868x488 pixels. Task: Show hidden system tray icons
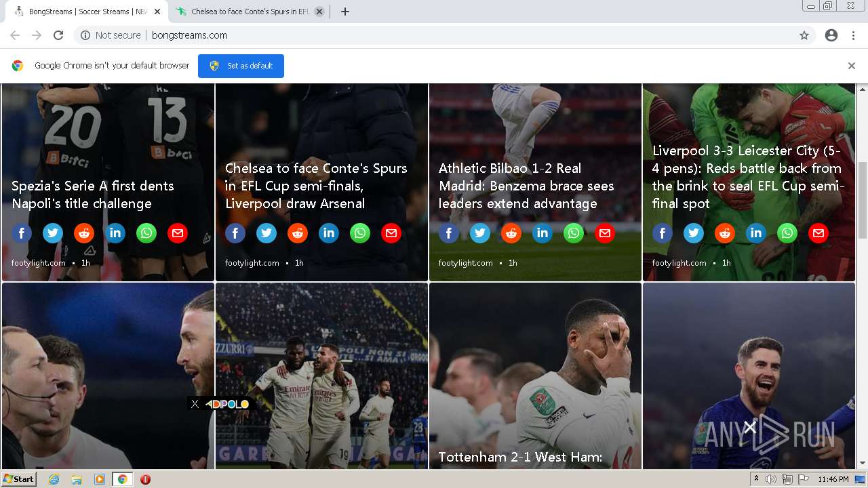(x=756, y=479)
